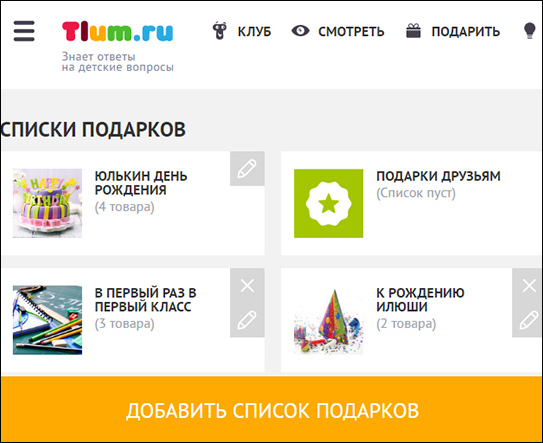
Task: Open the hamburger menu icon
Action: click(24, 31)
